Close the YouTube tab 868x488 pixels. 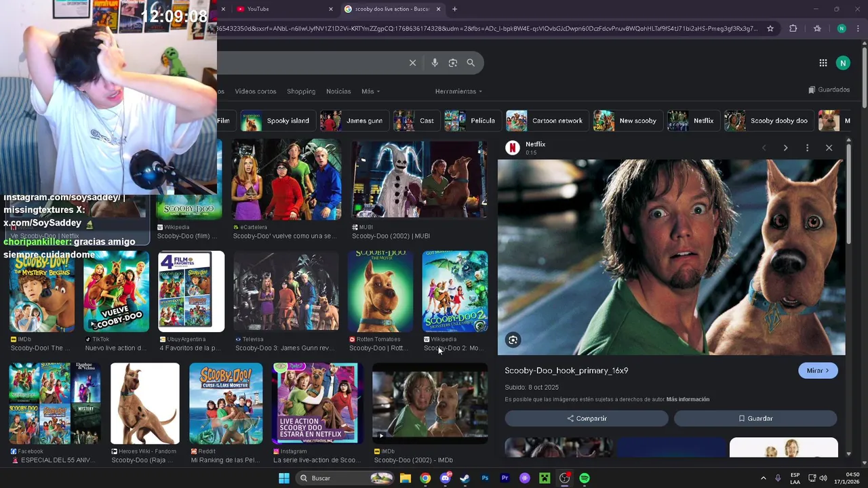tap(331, 9)
